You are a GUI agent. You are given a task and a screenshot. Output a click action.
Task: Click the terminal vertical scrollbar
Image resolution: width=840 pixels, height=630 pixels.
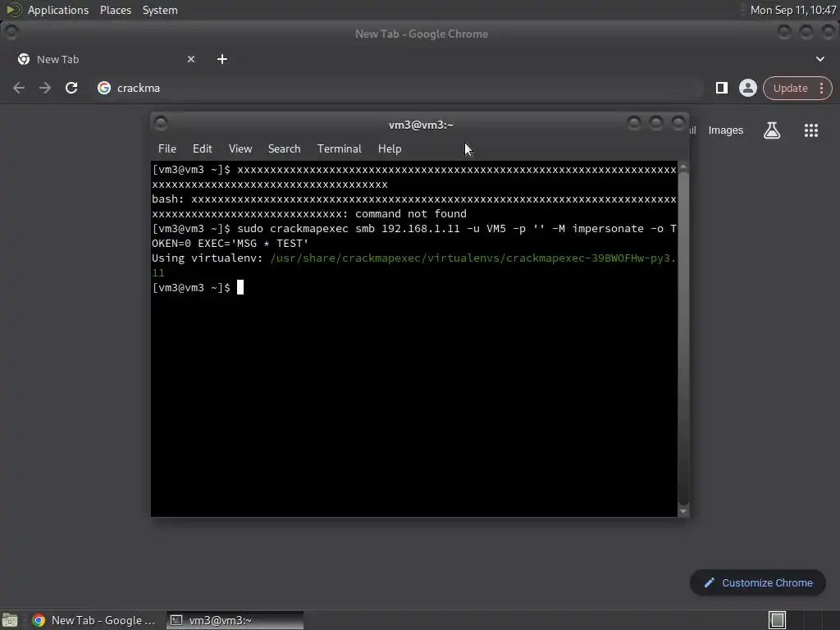pyautogui.click(x=683, y=339)
